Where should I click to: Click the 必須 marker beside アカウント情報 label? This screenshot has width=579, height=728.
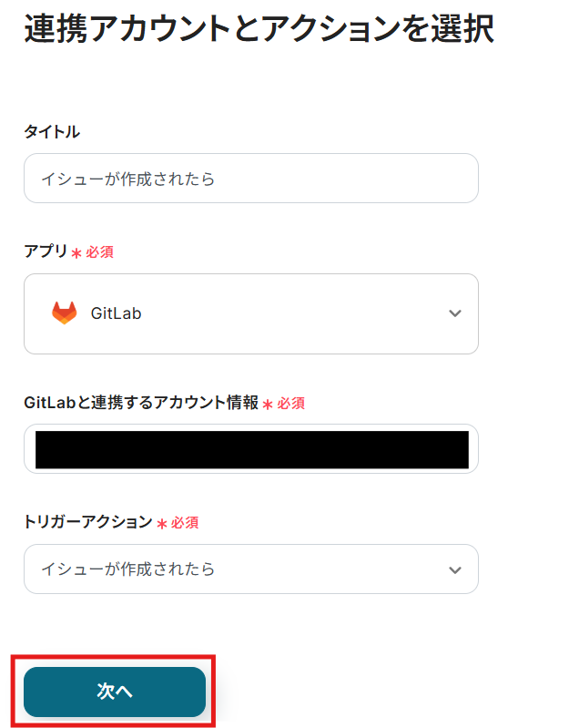coord(290,403)
